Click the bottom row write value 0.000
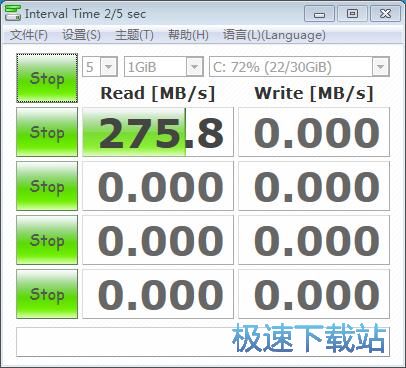406x368 pixels. click(x=314, y=294)
